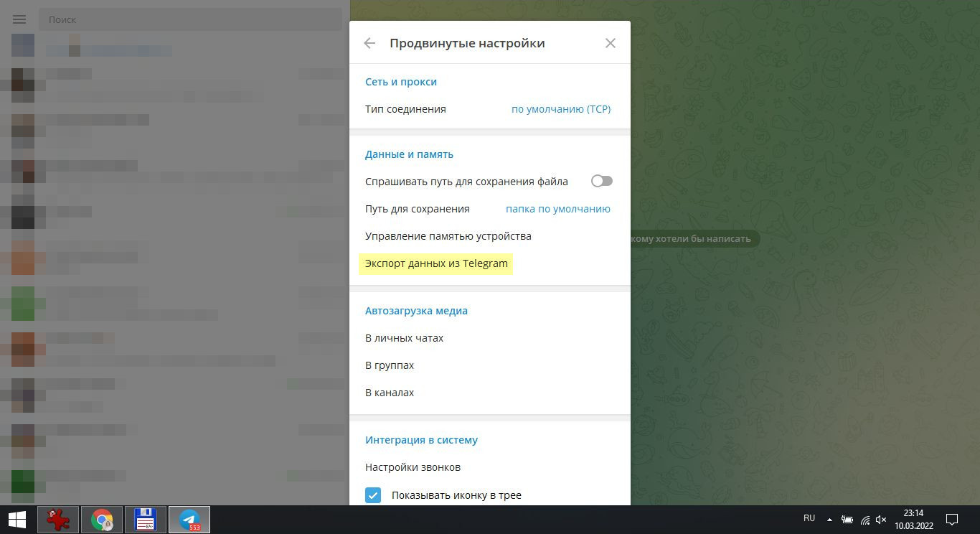
Task: Open the red splat app in taskbar
Action: click(58, 519)
